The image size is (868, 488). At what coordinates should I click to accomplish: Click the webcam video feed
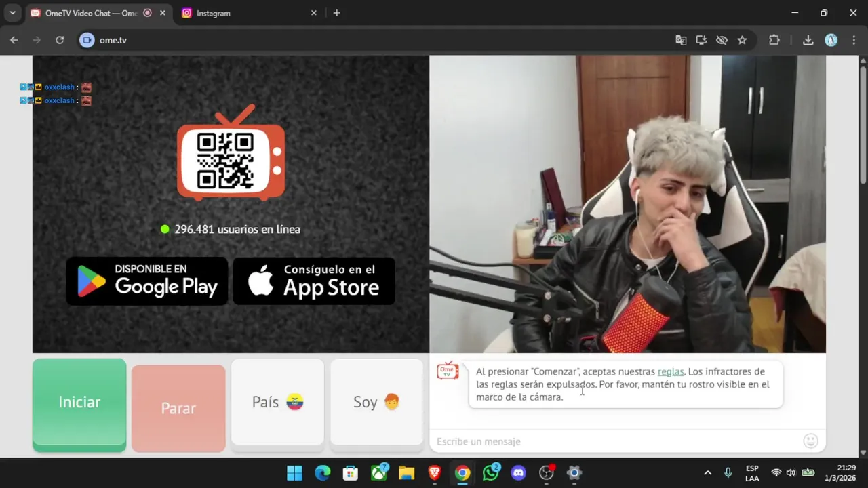(627, 204)
